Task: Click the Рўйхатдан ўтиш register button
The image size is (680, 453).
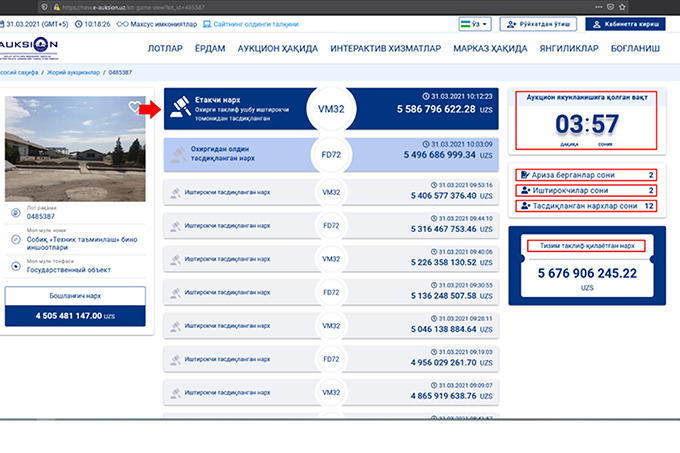Action: coord(538,23)
